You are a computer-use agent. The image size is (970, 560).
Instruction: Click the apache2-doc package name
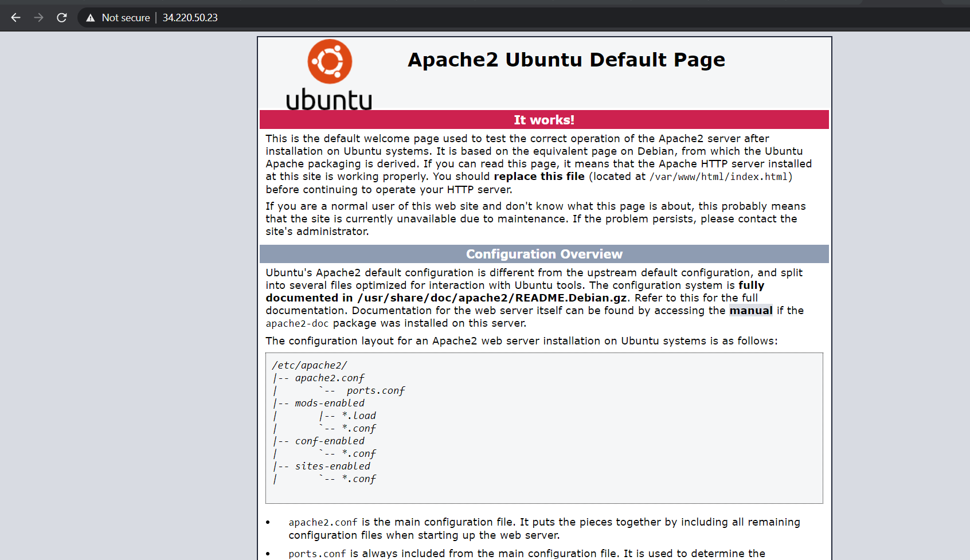pyautogui.click(x=297, y=324)
